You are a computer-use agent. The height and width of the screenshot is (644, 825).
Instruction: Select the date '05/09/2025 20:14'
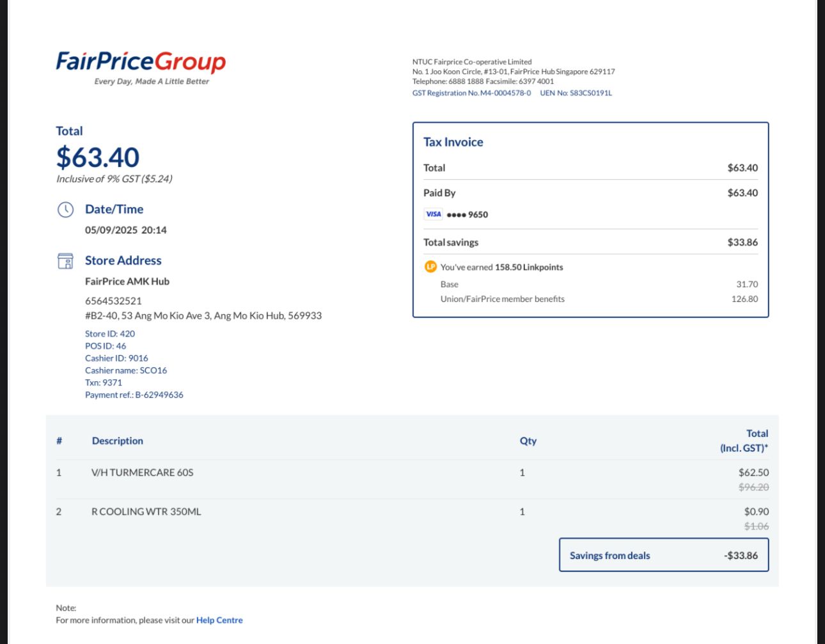click(x=126, y=230)
